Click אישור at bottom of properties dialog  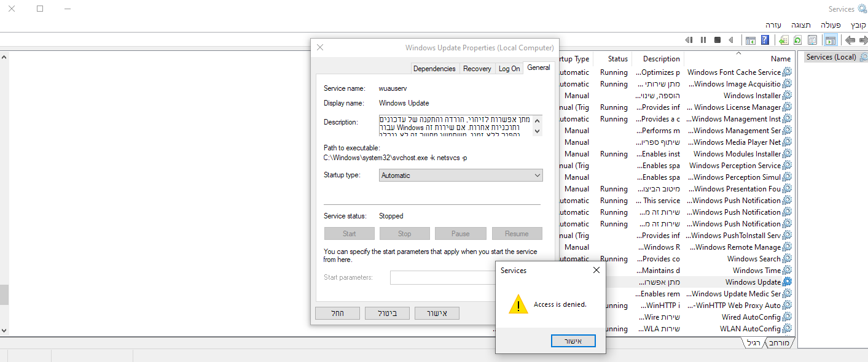[x=437, y=314]
